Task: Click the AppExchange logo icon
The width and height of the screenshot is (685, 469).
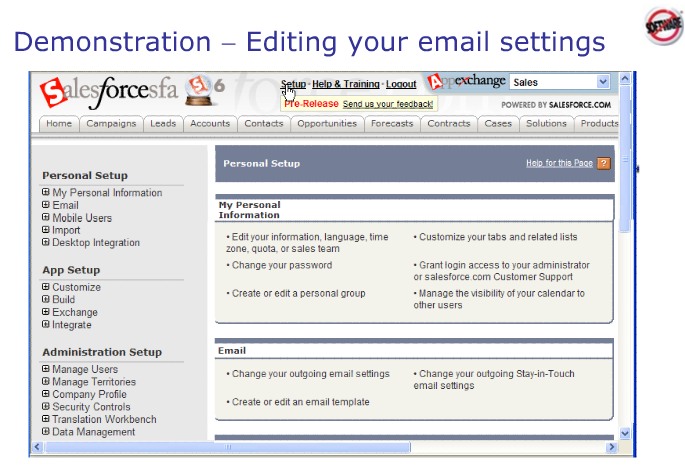Action: pyautogui.click(x=434, y=83)
